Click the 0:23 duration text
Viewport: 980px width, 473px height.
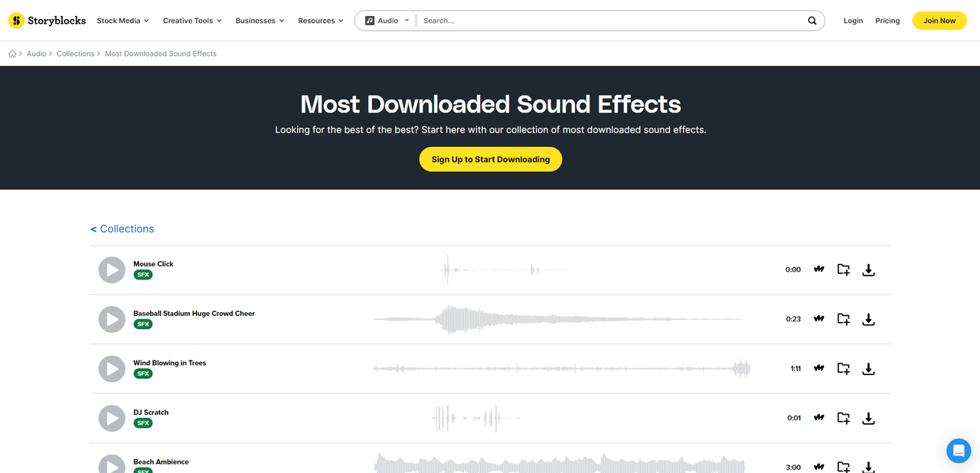tap(793, 319)
